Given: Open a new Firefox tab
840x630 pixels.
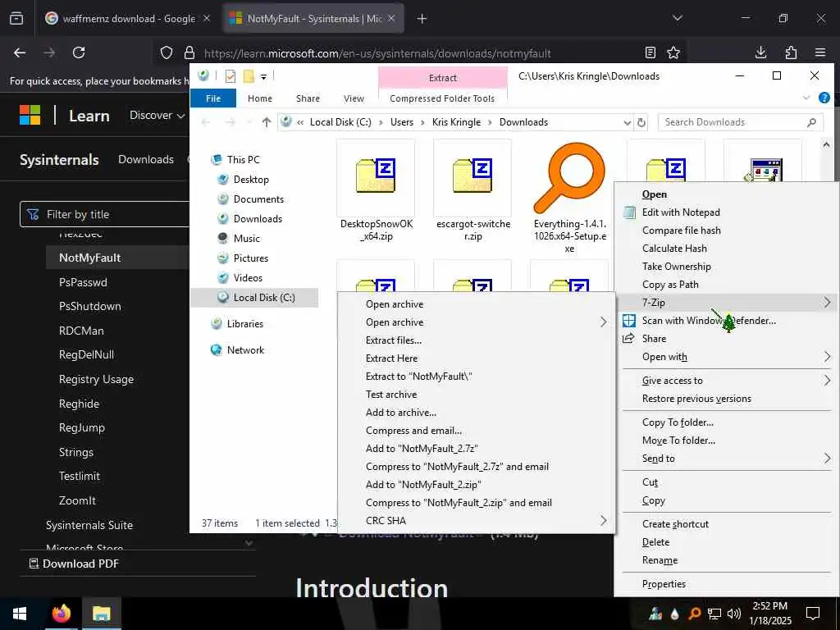Looking at the screenshot, I should tap(422, 19).
